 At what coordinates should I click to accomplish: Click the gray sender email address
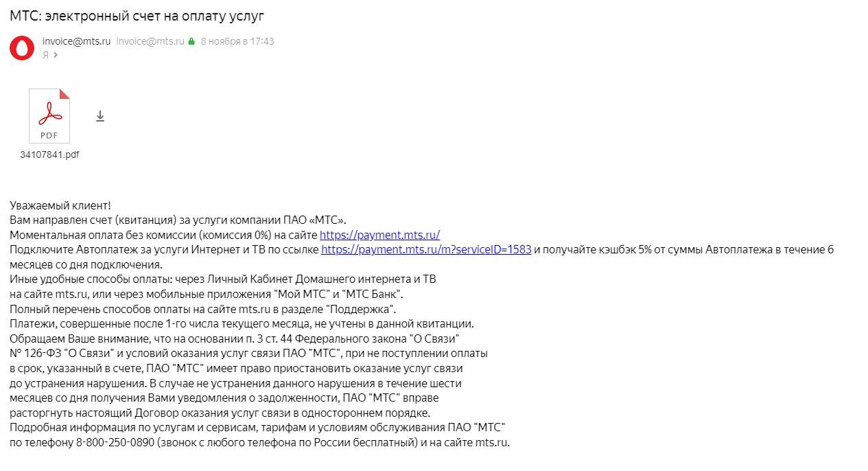pyautogui.click(x=150, y=41)
